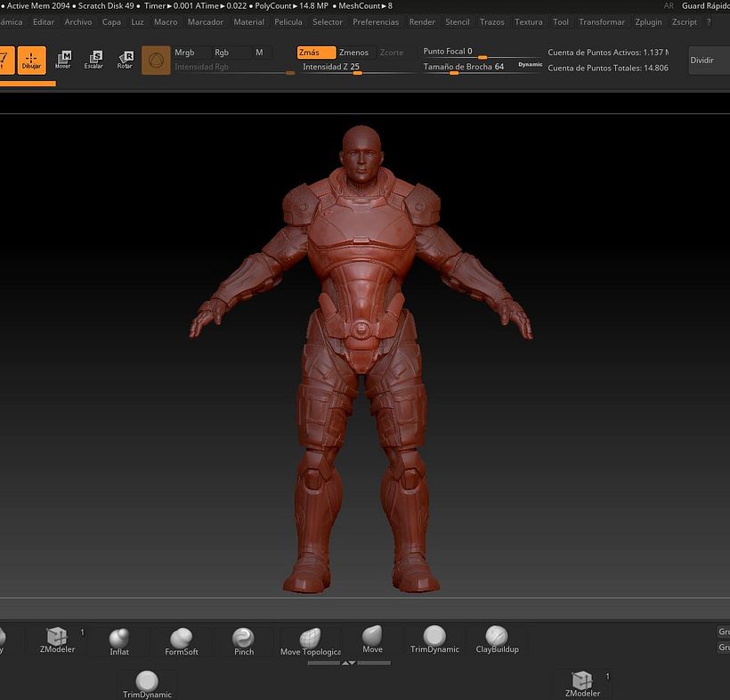Image resolution: width=730 pixels, height=700 pixels.
Task: Activate the Dibujar draw mode button
Action: tap(32, 60)
